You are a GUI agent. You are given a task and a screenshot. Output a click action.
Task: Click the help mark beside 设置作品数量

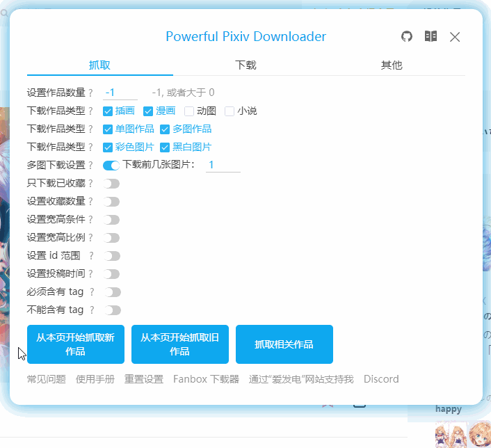[90, 93]
